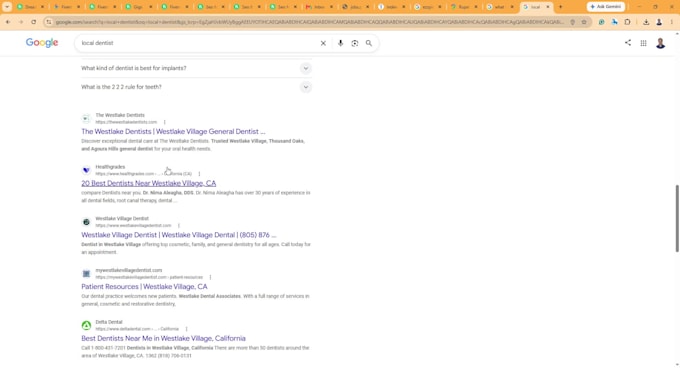680x368 pixels.
Task: Submit search with the magnifier icon
Action: coord(369,43)
